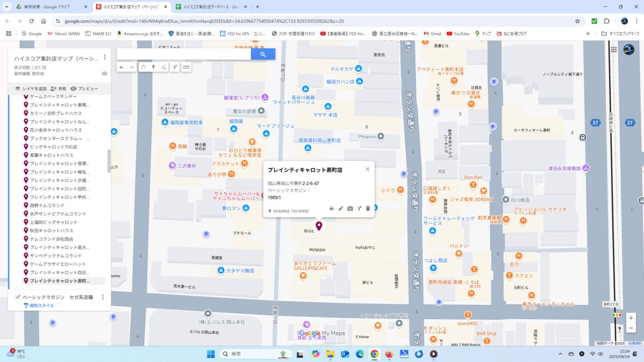This screenshot has width=644, height=362.
Task: Click the directions-to-here icon in popup
Action: [359, 209]
